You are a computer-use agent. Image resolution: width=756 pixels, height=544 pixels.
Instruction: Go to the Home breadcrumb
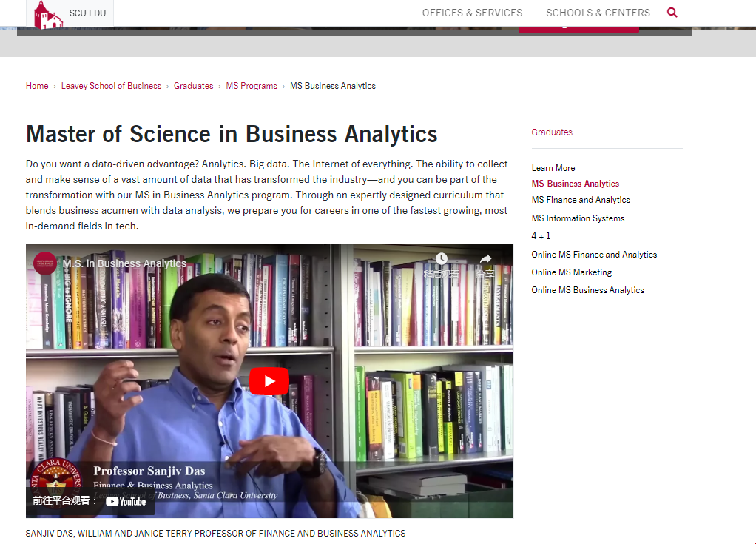click(37, 86)
